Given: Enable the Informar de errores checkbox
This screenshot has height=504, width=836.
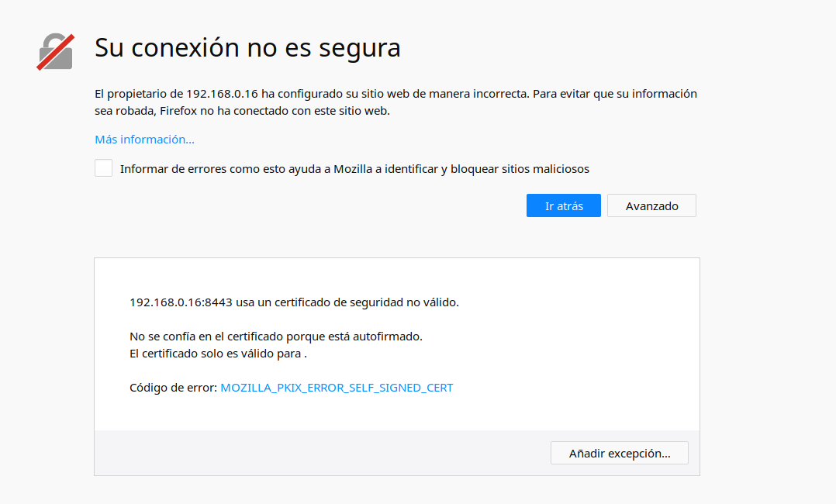Looking at the screenshot, I should click(103, 168).
